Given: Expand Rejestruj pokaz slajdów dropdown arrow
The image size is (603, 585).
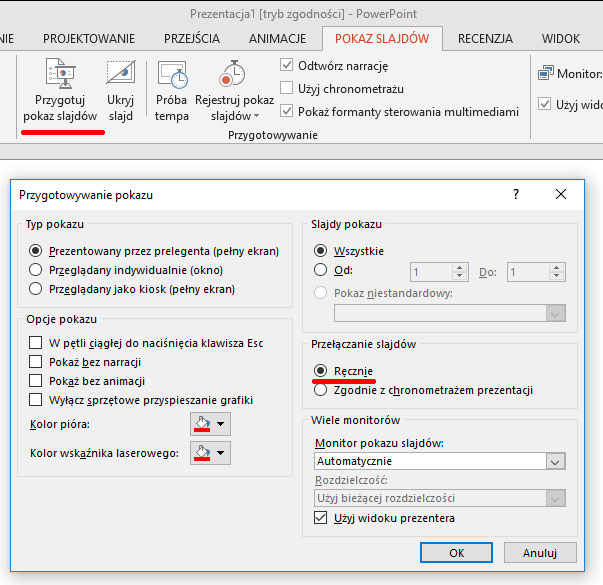Looking at the screenshot, I should click(x=257, y=116).
